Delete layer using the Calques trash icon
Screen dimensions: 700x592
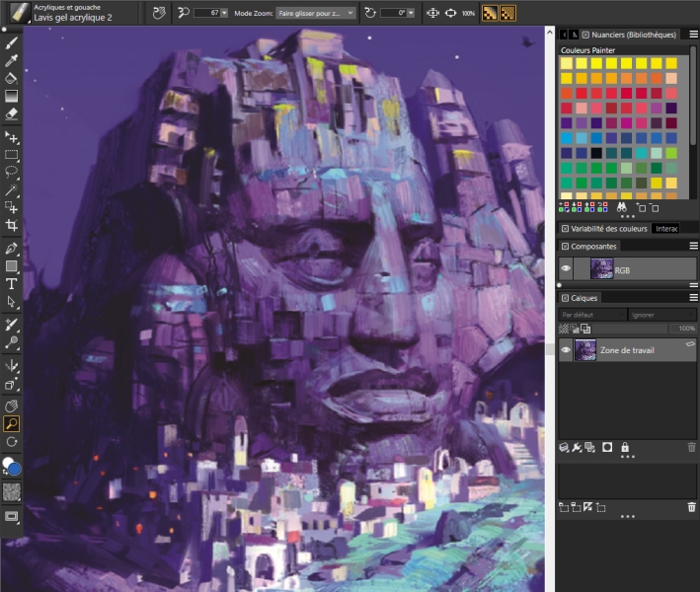[691, 447]
